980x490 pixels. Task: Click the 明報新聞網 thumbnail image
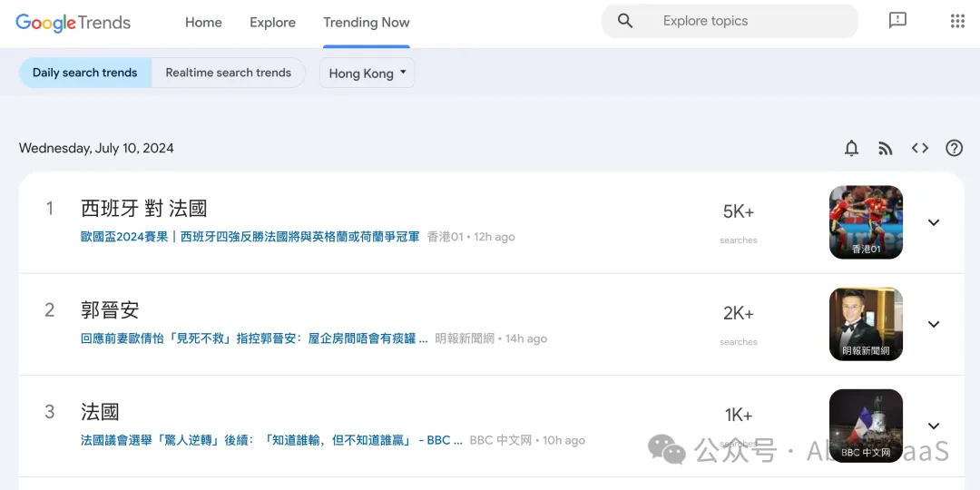coord(866,324)
